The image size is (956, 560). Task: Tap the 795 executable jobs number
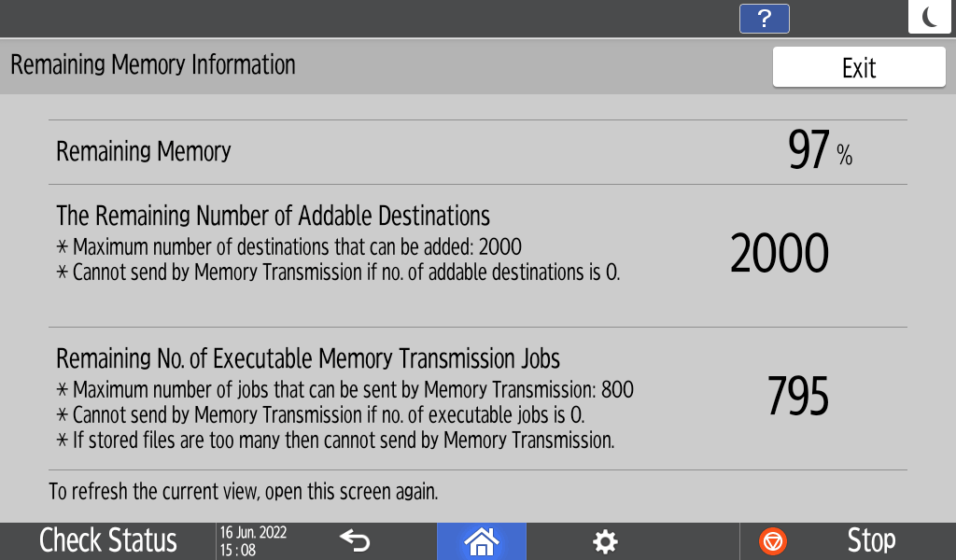point(798,397)
